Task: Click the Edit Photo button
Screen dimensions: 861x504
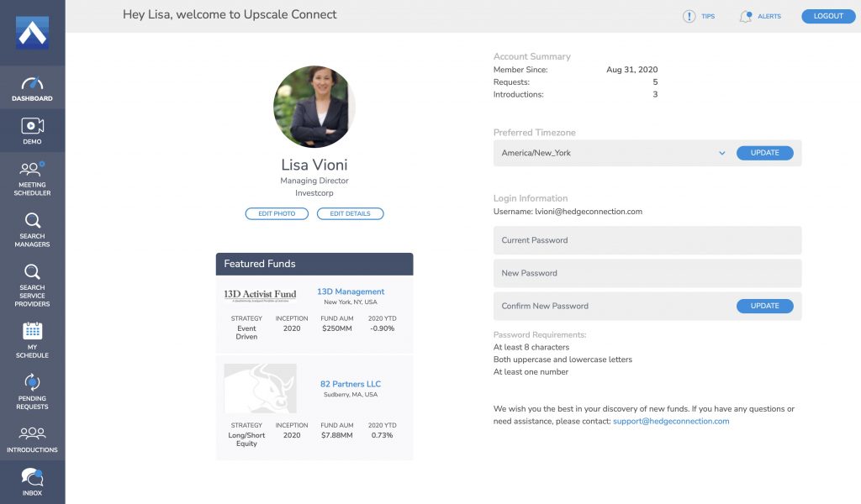Action: (277, 214)
